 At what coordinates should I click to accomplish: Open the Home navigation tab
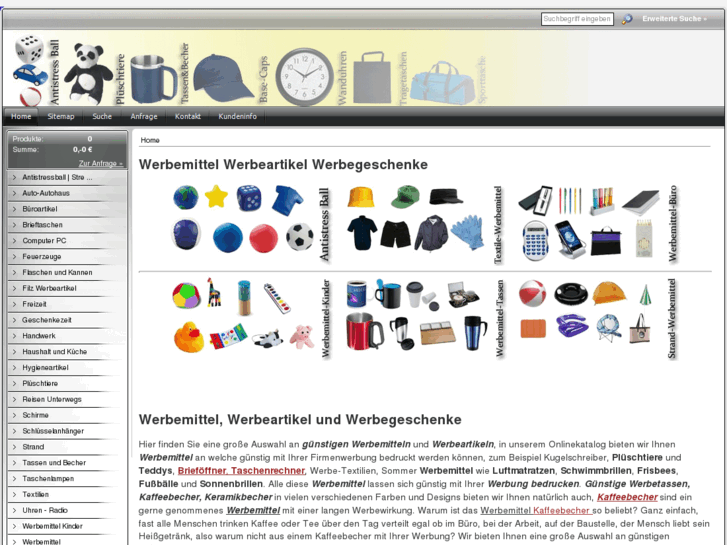21,116
